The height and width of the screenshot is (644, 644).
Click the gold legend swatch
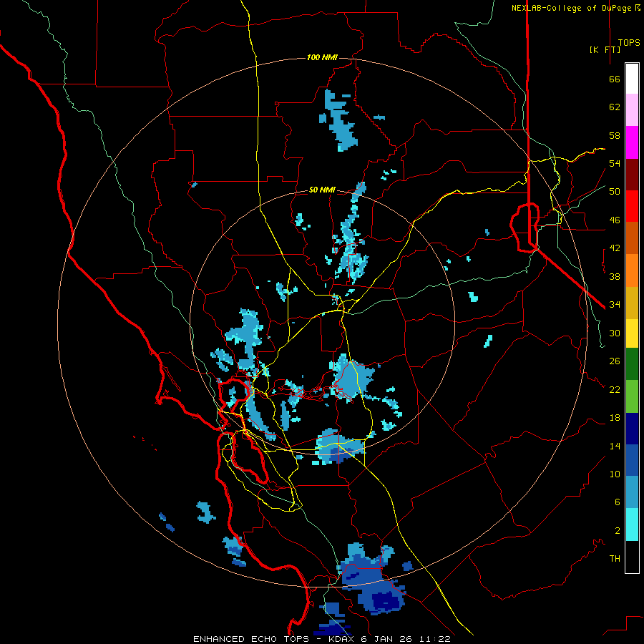[x=632, y=303]
